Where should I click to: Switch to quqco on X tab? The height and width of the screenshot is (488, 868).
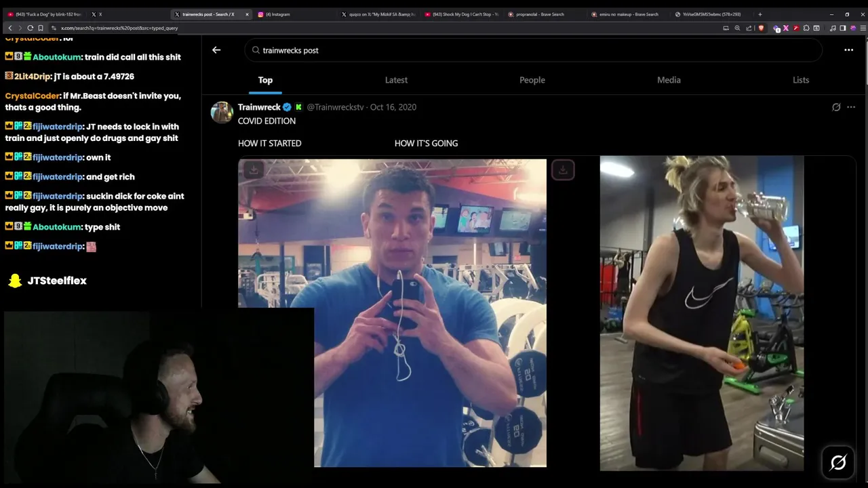(x=380, y=14)
